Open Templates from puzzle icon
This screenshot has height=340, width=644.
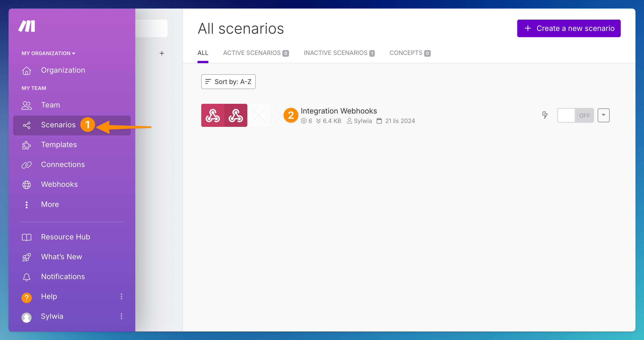point(27,145)
